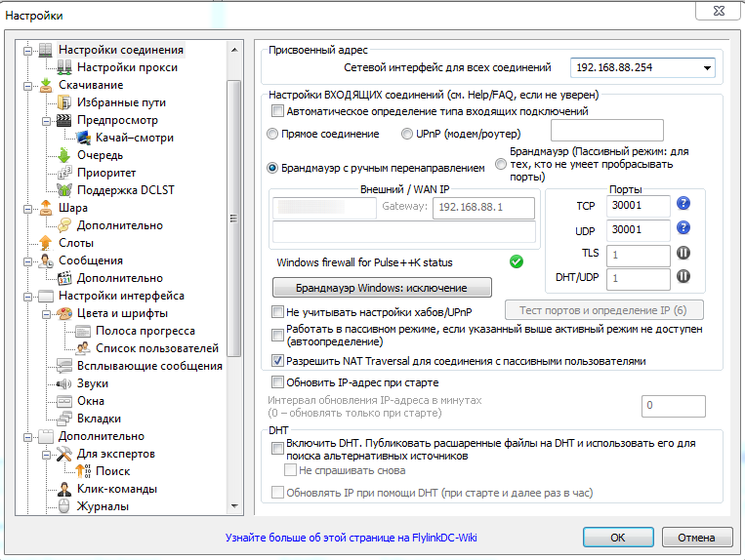Click the Клик-команды person icon
Image resolution: width=745 pixels, height=560 pixels.
[x=64, y=489]
